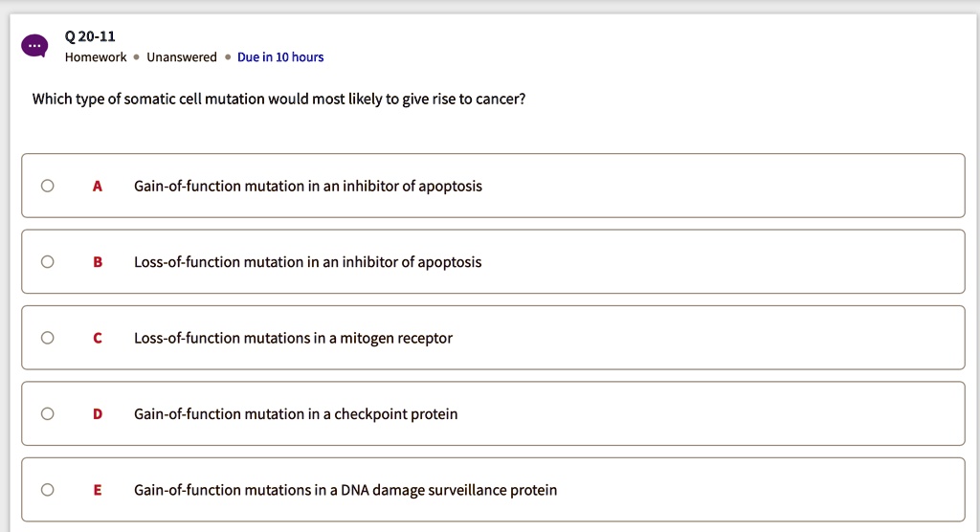Click the "Unanswered" status label

(x=182, y=57)
